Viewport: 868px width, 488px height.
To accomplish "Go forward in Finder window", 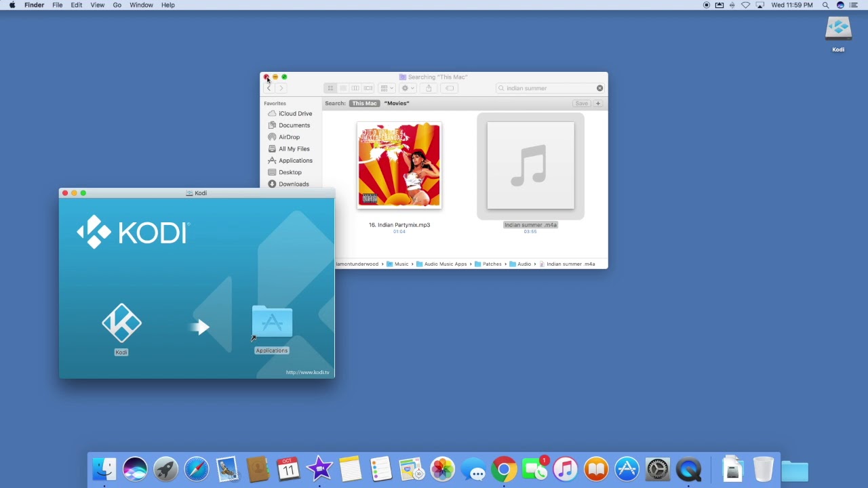I will pyautogui.click(x=281, y=88).
